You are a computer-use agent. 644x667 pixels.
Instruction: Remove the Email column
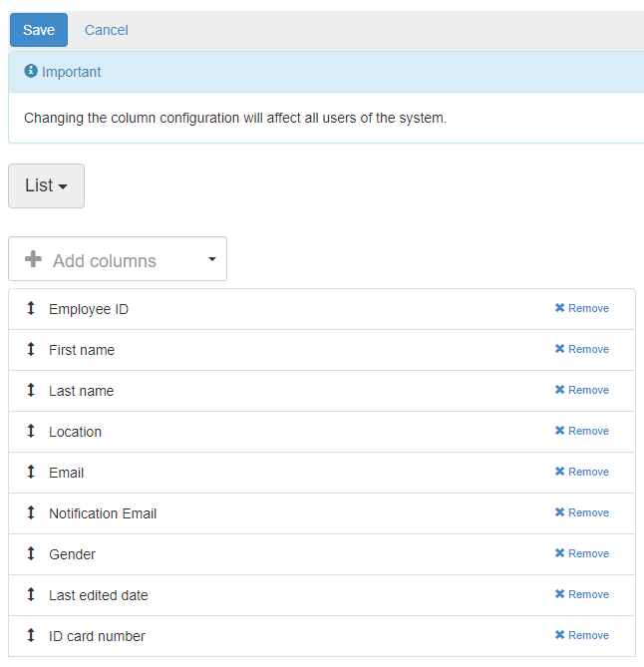coord(581,473)
